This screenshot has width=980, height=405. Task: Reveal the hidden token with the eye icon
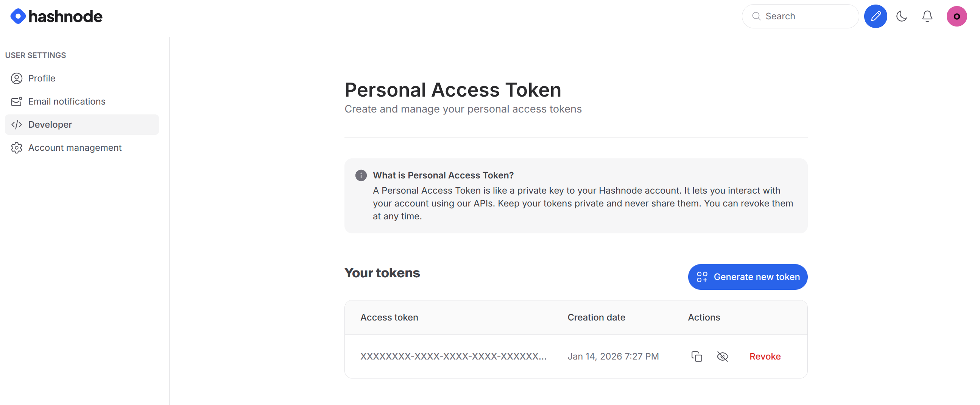coord(722,356)
